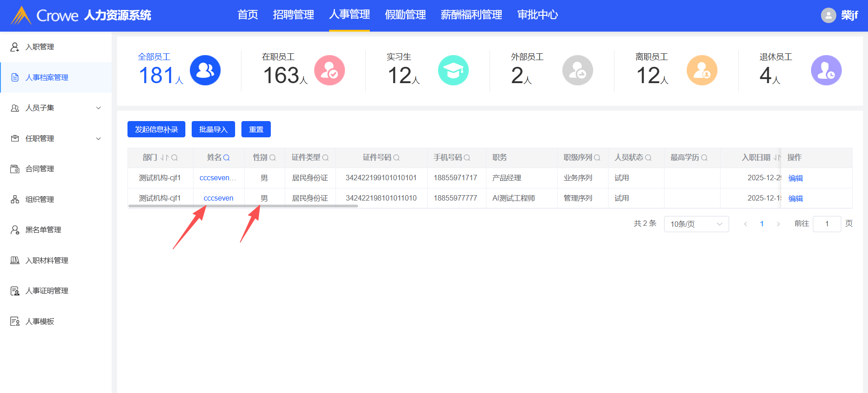Click the 发起信息补录 button

tap(156, 129)
